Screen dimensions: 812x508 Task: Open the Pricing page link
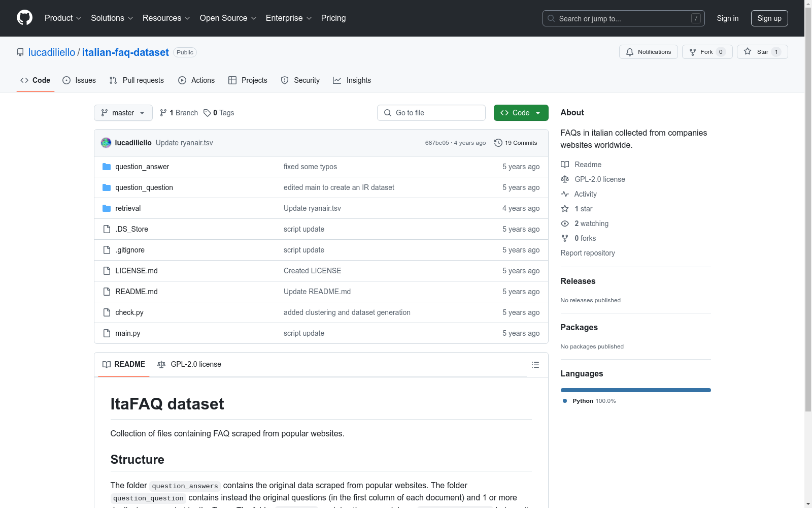click(333, 18)
